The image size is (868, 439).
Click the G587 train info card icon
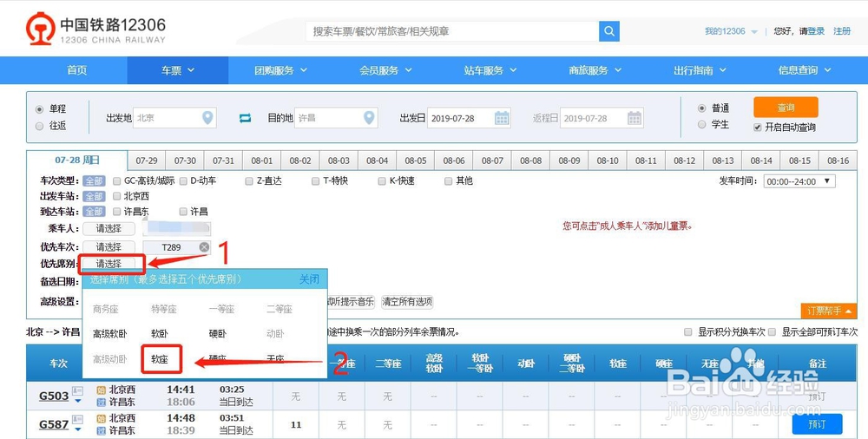[77, 420]
